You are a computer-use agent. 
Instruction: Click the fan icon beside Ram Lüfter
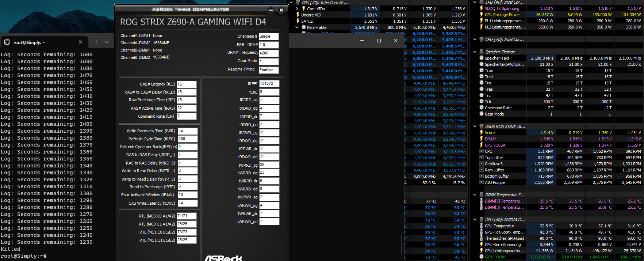481,170
